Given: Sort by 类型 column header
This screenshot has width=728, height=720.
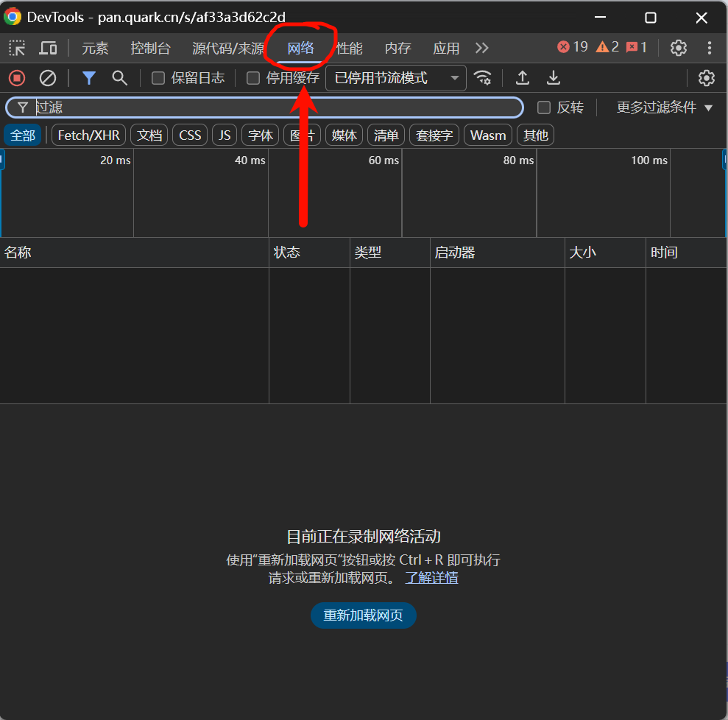Looking at the screenshot, I should click(x=390, y=253).
